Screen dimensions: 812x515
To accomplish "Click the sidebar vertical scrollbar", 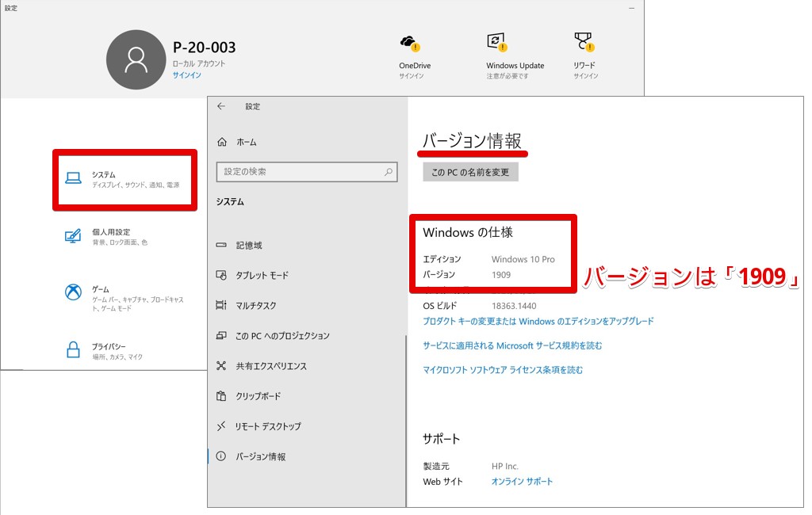I will click(406, 419).
